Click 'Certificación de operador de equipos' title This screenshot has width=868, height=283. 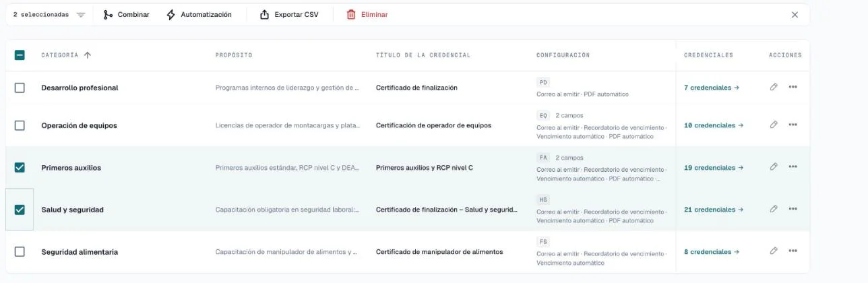point(433,125)
